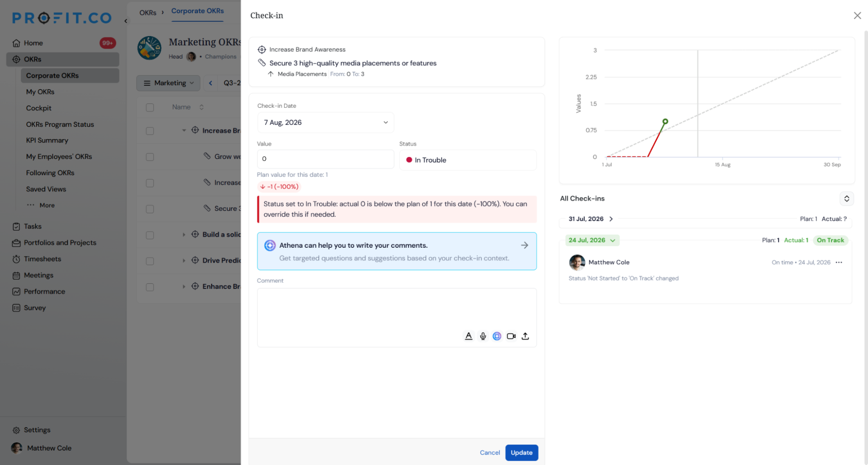Open the Check-in Date dropdown
This screenshot has height=465, width=868.
pos(326,123)
